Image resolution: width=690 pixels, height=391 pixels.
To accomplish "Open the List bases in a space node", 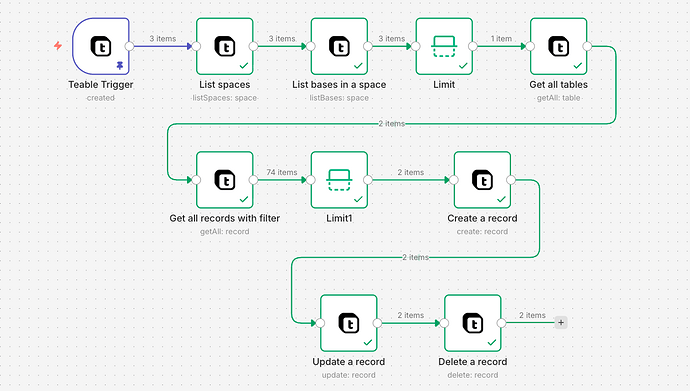I will [x=339, y=46].
